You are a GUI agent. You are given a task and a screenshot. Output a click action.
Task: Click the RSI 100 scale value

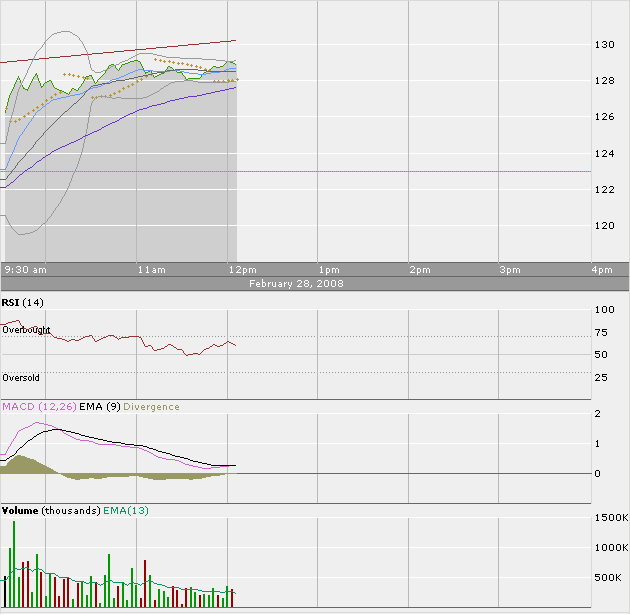click(x=605, y=310)
